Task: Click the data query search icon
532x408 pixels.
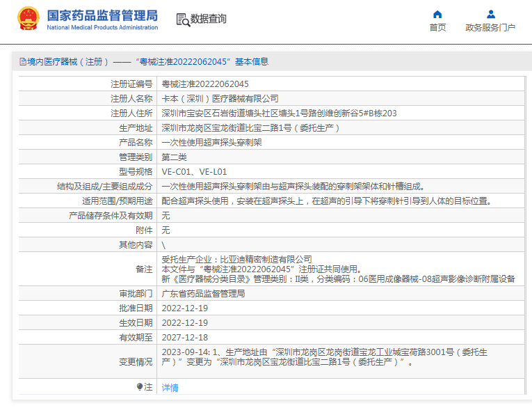Action: point(183,19)
